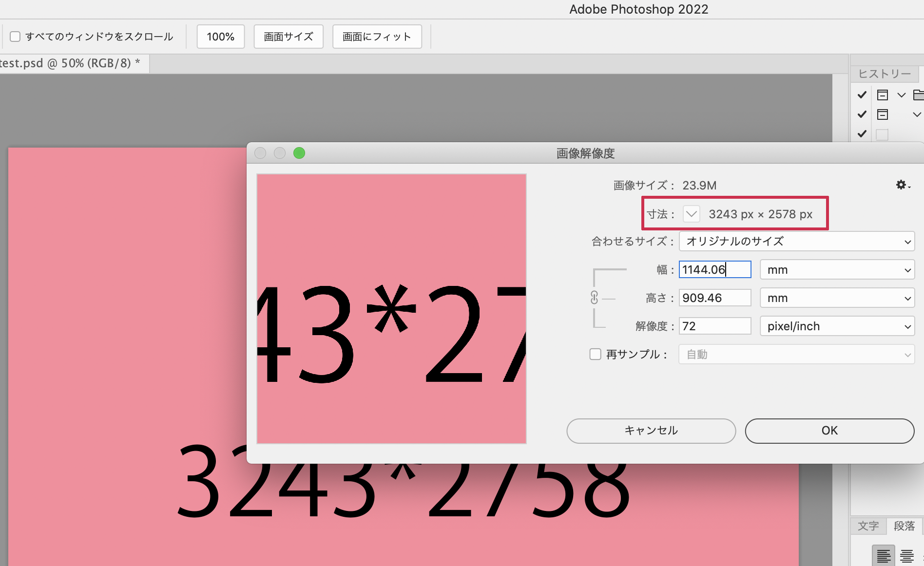Image resolution: width=924 pixels, height=566 pixels.
Task: Select center-align text in the 段落 panel
Action: 907,556
